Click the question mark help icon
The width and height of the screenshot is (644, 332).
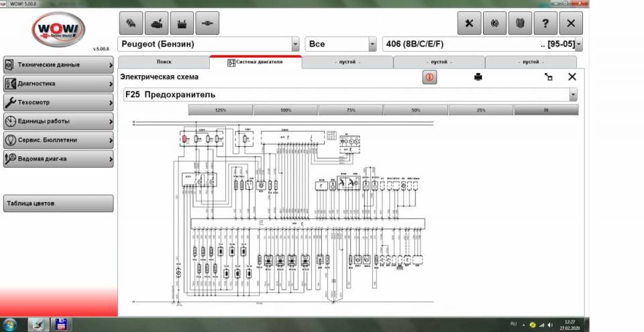pos(545,23)
